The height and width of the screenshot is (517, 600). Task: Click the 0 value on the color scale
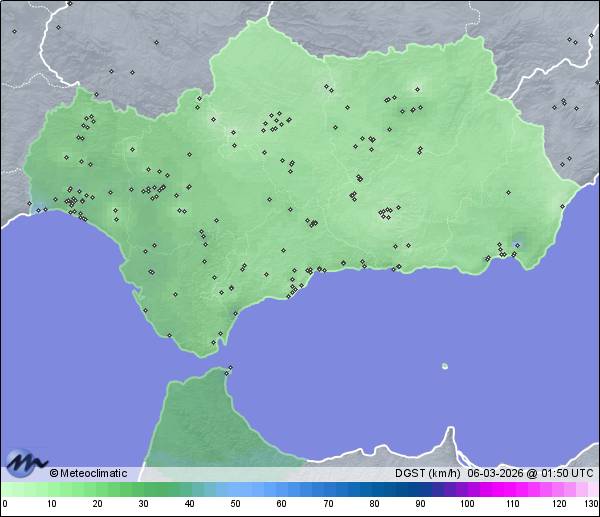[4, 504]
